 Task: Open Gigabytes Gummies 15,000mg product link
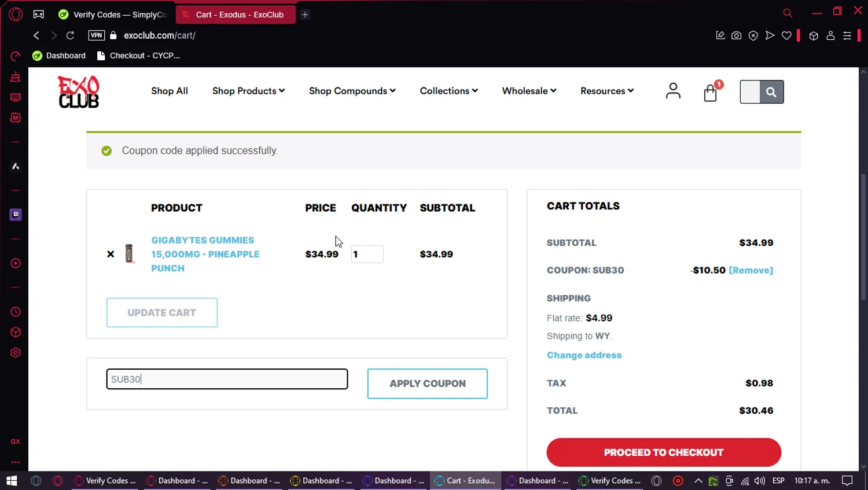click(x=205, y=254)
